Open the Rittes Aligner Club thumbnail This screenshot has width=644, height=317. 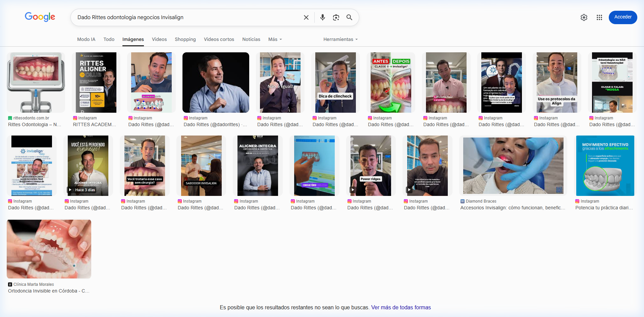point(96,83)
